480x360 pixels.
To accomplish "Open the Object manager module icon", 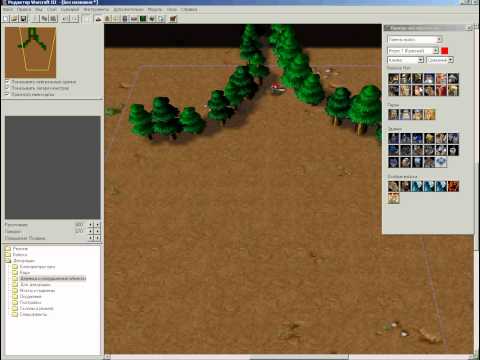I will [152, 19].
